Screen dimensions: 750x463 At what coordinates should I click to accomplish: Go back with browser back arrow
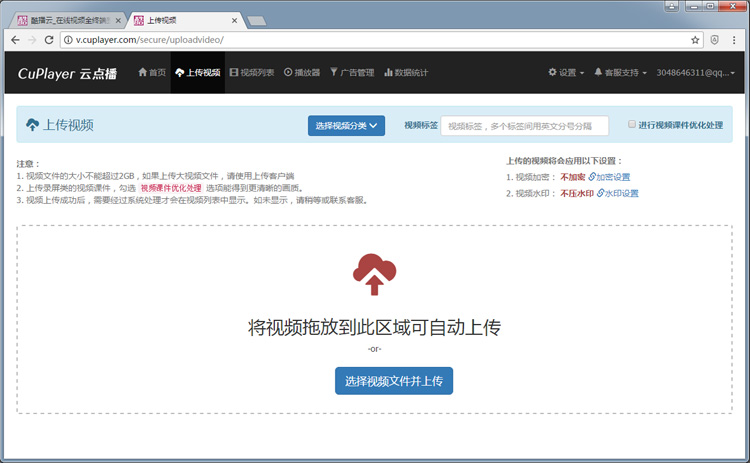[16, 40]
